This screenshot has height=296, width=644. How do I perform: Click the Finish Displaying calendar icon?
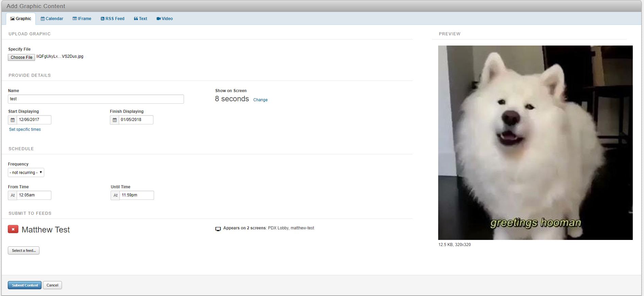tap(115, 120)
